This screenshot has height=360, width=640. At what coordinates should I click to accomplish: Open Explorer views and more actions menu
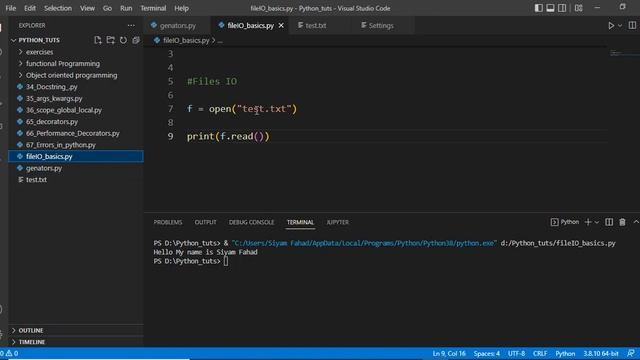(131, 25)
